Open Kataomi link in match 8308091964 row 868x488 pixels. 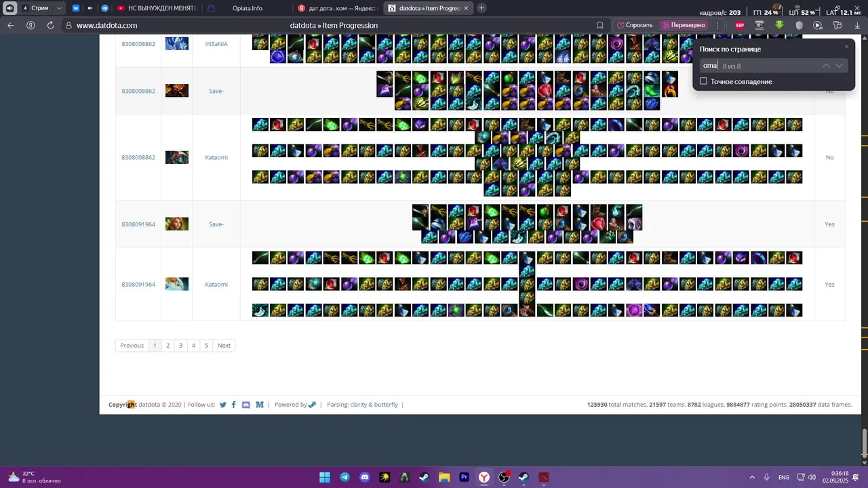point(216,284)
